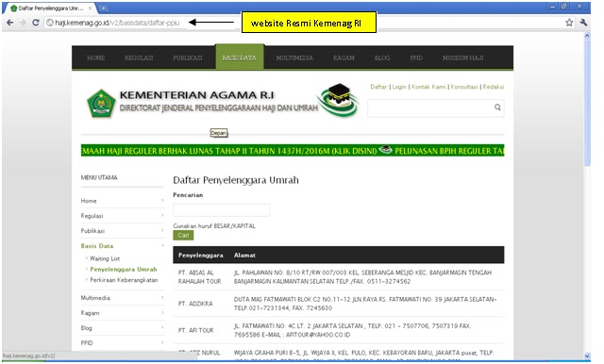Screen dimensions: 604x364
Task: Expand the Blog sidebar menu arrow
Action: click(x=162, y=327)
